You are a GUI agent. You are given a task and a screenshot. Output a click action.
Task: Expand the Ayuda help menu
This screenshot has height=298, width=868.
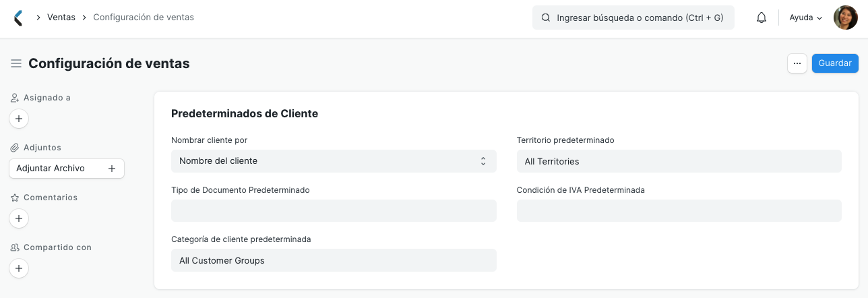[x=806, y=18]
